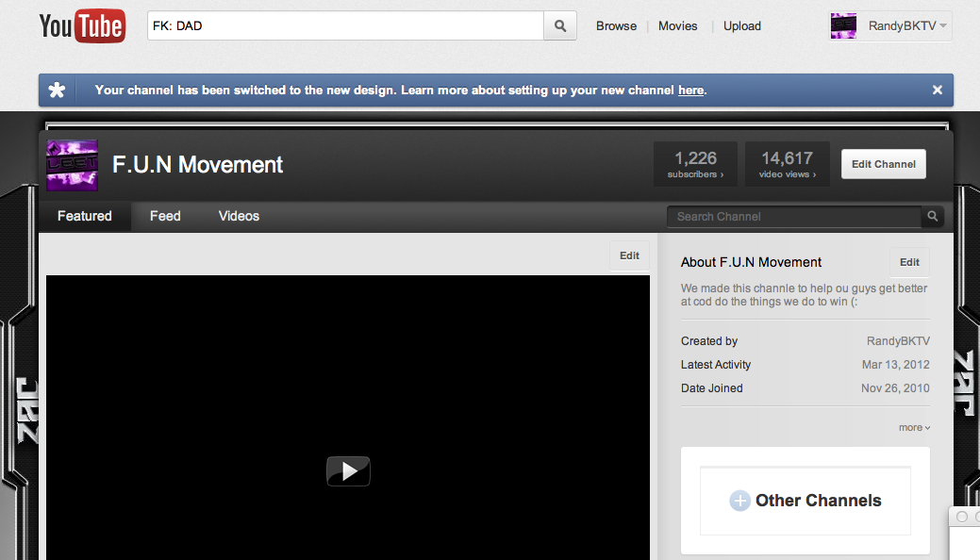The height and width of the screenshot is (560, 980).
Task: Open the Upload link
Action: tap(742, 26)
